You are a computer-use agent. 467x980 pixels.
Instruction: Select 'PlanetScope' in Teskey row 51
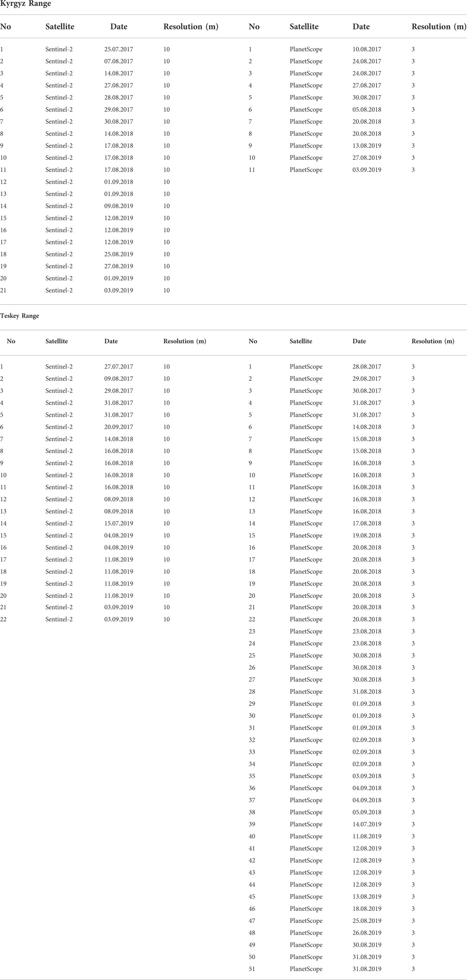tap(306, 969)
